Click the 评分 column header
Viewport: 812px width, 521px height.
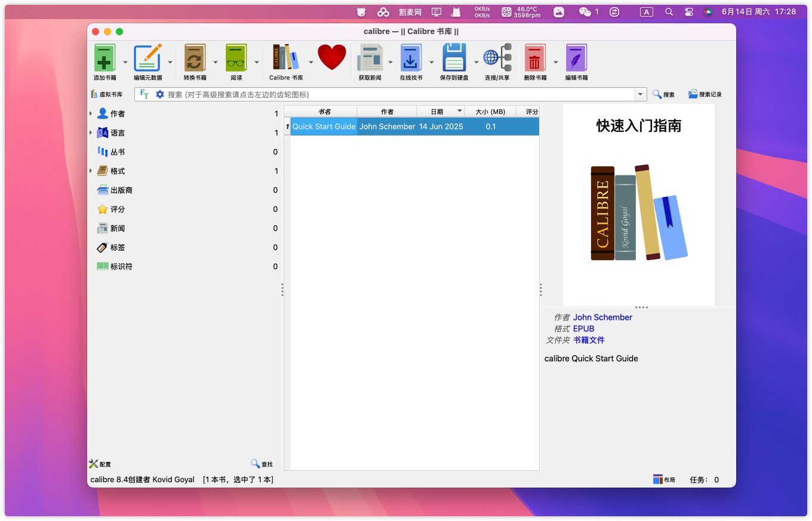coord(528,112)
